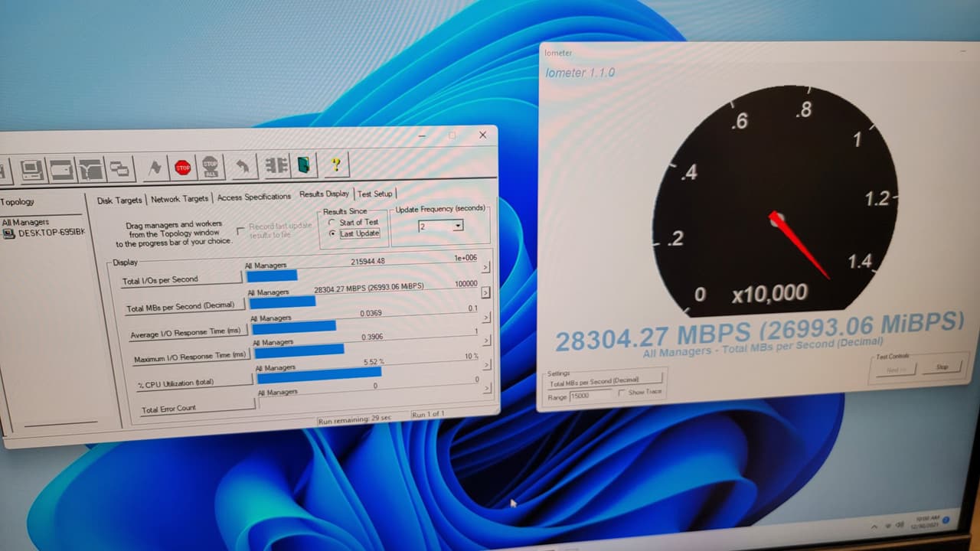Switch to the Network Targets tab
This screenshot has width=980, height=551.
coord(179,198)
